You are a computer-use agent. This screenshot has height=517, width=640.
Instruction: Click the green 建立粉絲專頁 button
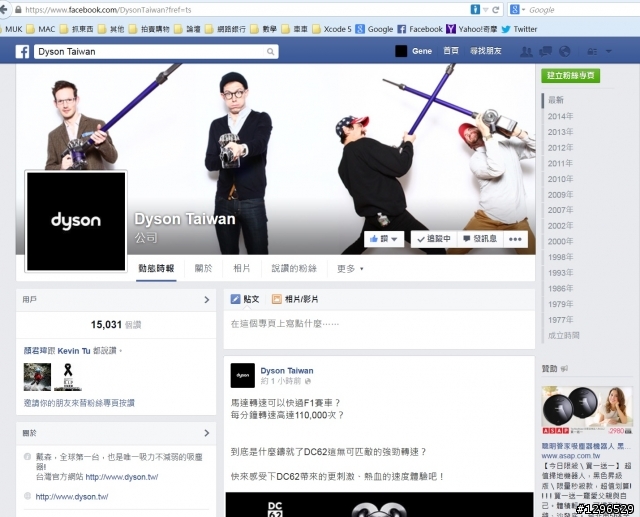click(x=571, y=75)
